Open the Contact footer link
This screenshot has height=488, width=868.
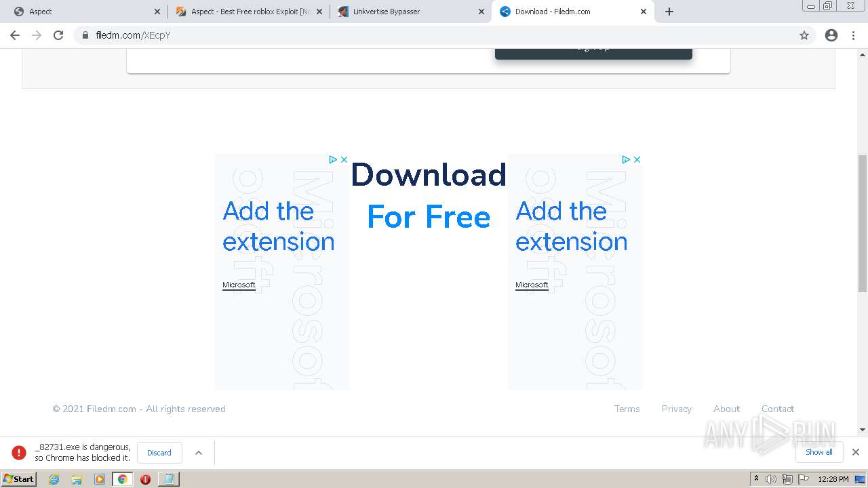tap(777, 409)
